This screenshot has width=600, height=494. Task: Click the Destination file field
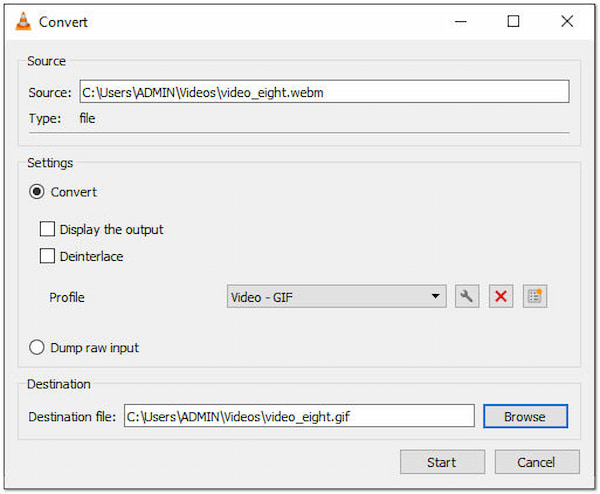(x=299, y=416)
